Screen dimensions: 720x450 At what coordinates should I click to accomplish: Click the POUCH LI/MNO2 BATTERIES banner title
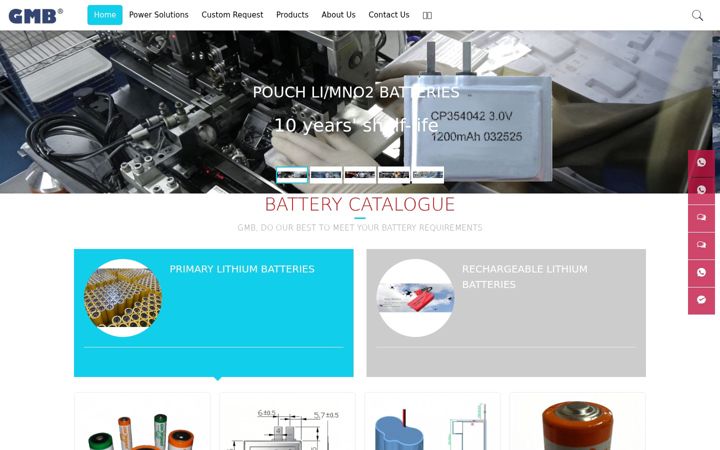tap(356, 92)
